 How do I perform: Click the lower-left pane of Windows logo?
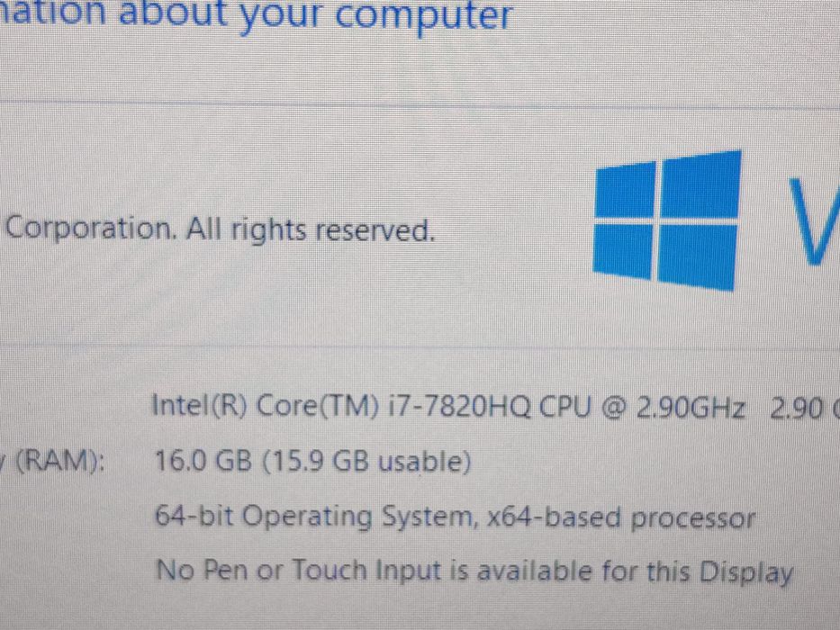(x=622, y=251)
